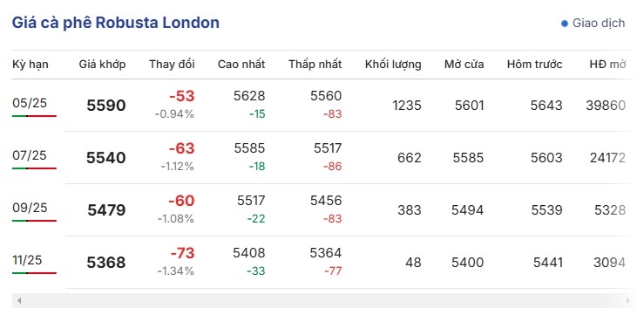Click the left scrollbar arrow

18,301
